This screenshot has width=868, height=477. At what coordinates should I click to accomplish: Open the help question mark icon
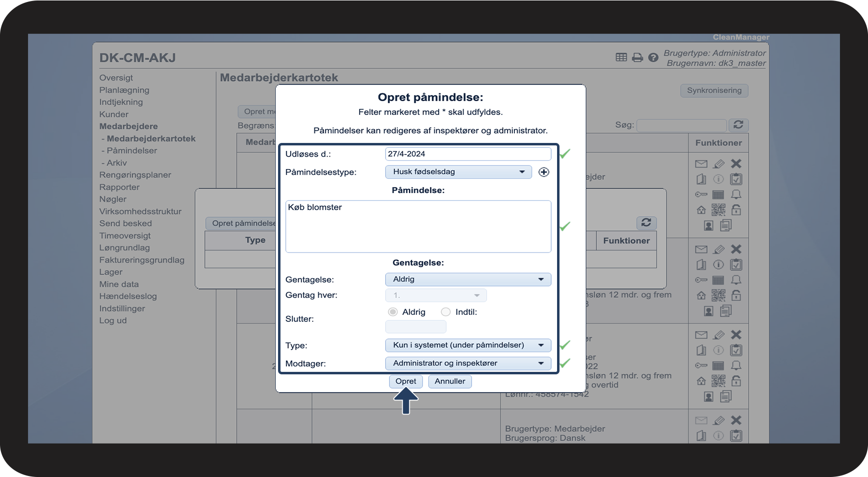pos(653,57)
